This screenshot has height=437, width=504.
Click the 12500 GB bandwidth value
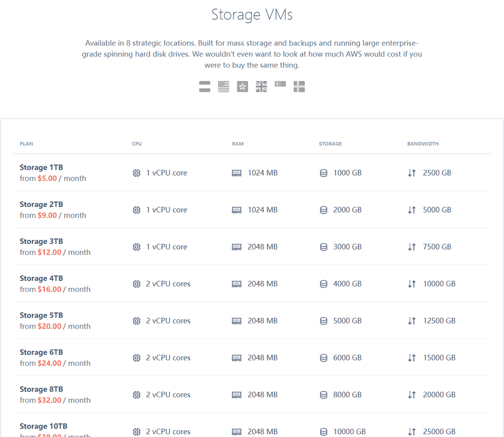click(439, 321)
